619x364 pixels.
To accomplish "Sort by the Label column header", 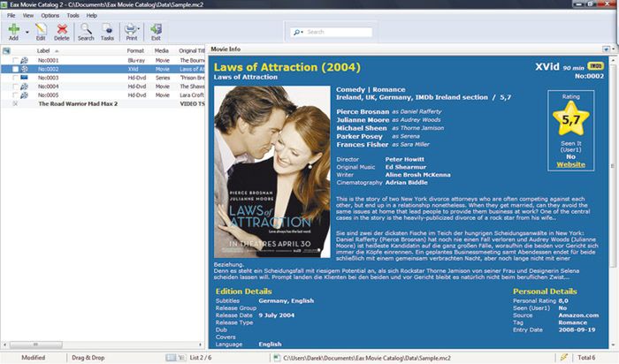I will (43, 50).
